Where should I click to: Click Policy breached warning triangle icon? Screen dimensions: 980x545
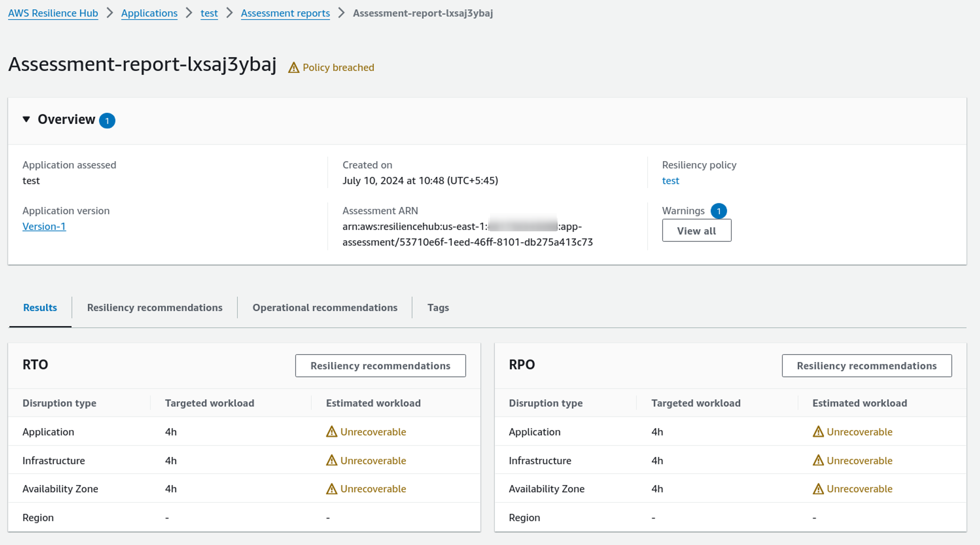pyautogui.click(x=294, y=68)
